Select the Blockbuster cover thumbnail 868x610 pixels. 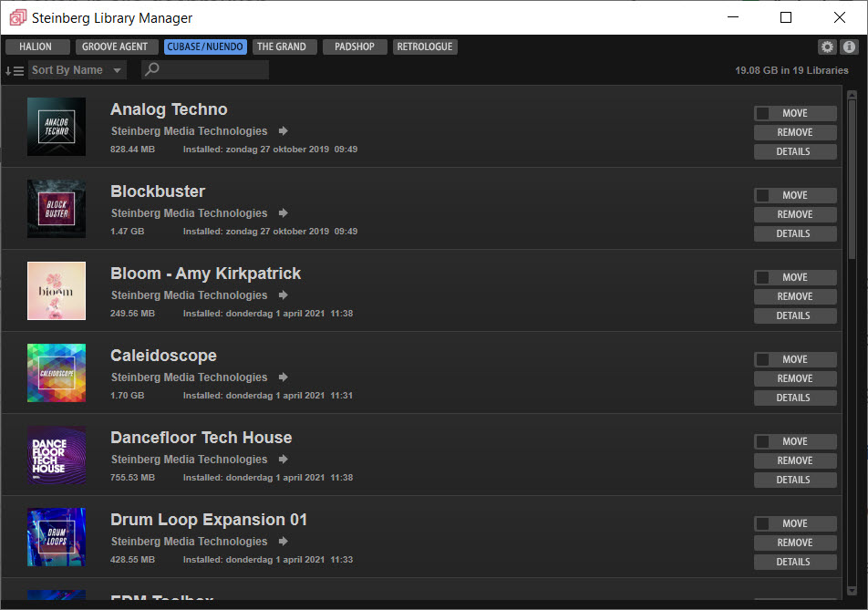pos(57,209)
